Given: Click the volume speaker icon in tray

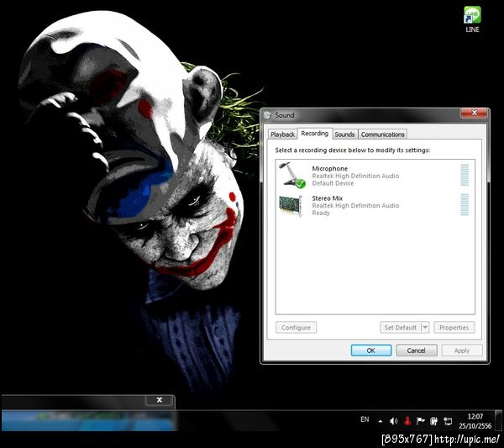Looking at the screenshot, I should point(393,420).
